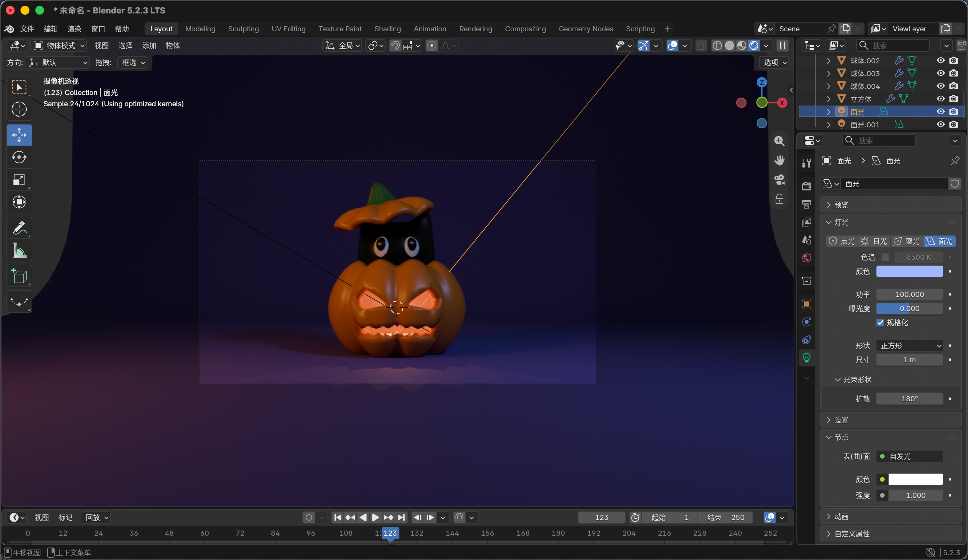Switch to solid viewport shading
The height and width of the screenshot is (560, 968).
pyautogui.click(x=730, y=46)
